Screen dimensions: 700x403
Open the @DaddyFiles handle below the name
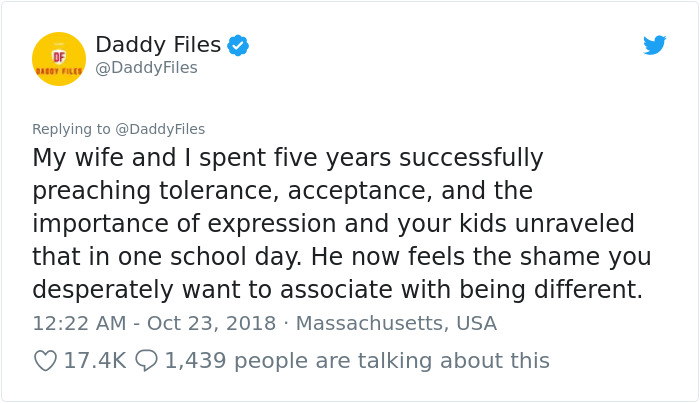click(x=146, y=68)
